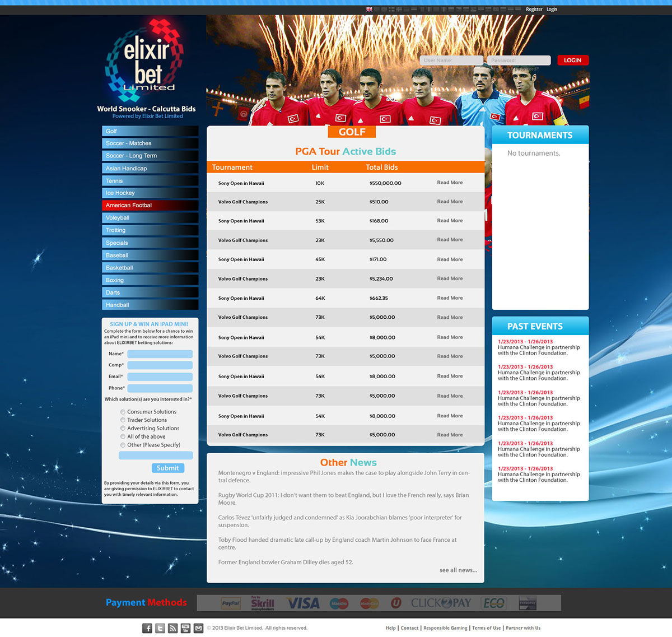This screenshot has width=672, height=637.
Task: Click the Comp* input field
Action: 160,365
